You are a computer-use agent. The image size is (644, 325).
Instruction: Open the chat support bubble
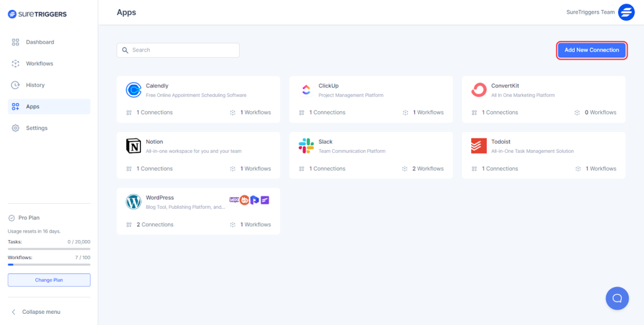[x=617, y=298]
